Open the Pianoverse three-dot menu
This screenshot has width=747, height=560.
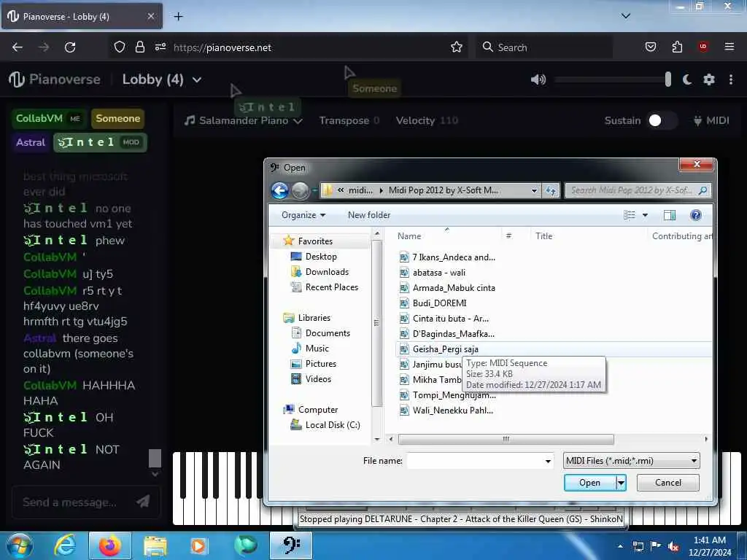click(731, 79)
